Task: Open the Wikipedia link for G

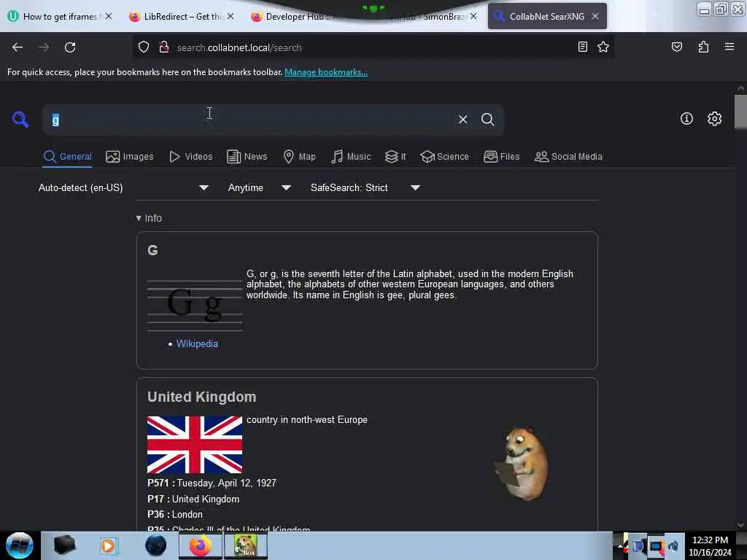Action: [197, 344]
